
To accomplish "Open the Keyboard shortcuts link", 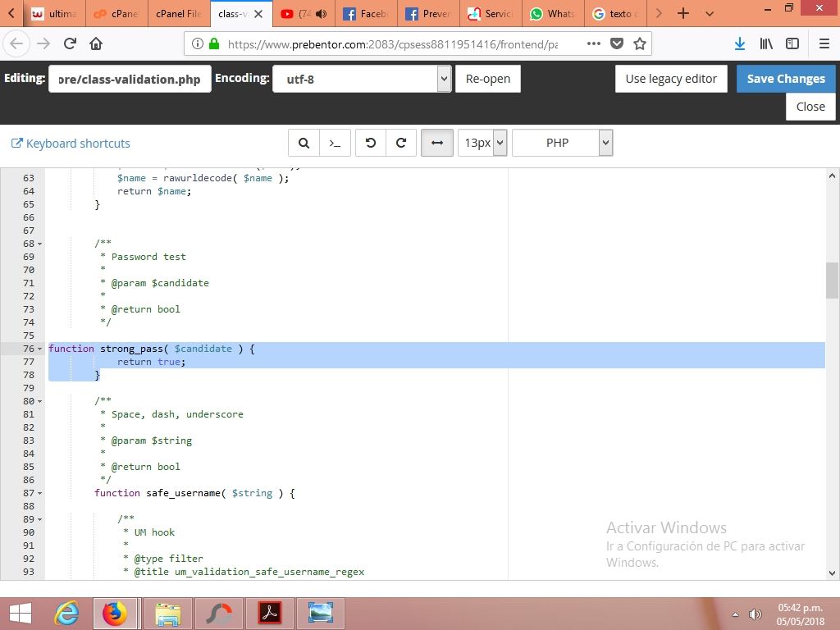I will (x=71, y=144).
